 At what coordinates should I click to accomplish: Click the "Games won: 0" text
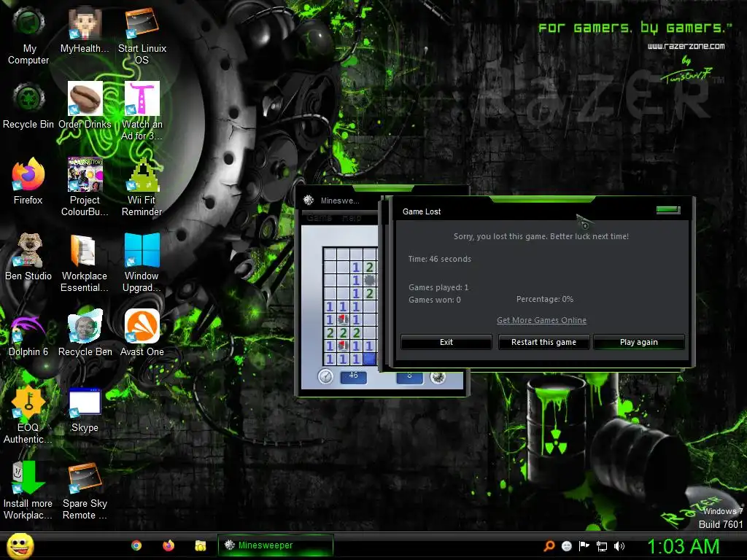coord(435,300)
